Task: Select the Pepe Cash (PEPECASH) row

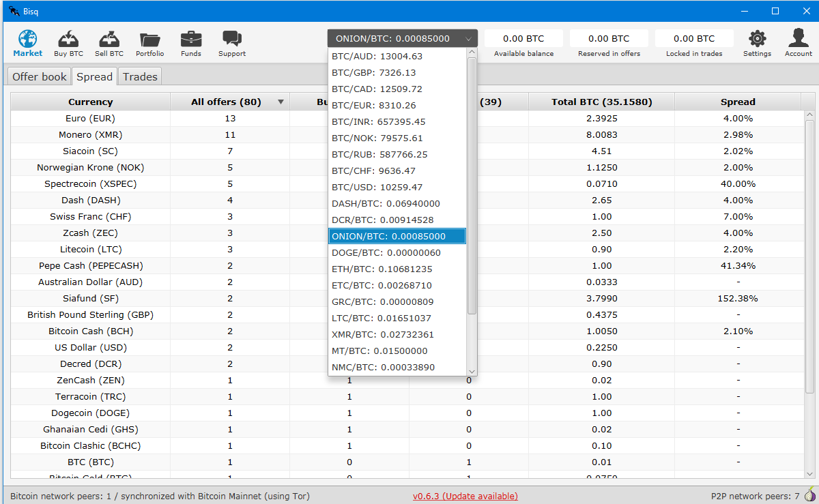Action: [407, 265]
